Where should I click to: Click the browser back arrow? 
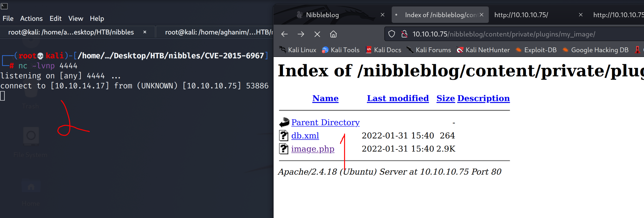(x=284, y=34)
